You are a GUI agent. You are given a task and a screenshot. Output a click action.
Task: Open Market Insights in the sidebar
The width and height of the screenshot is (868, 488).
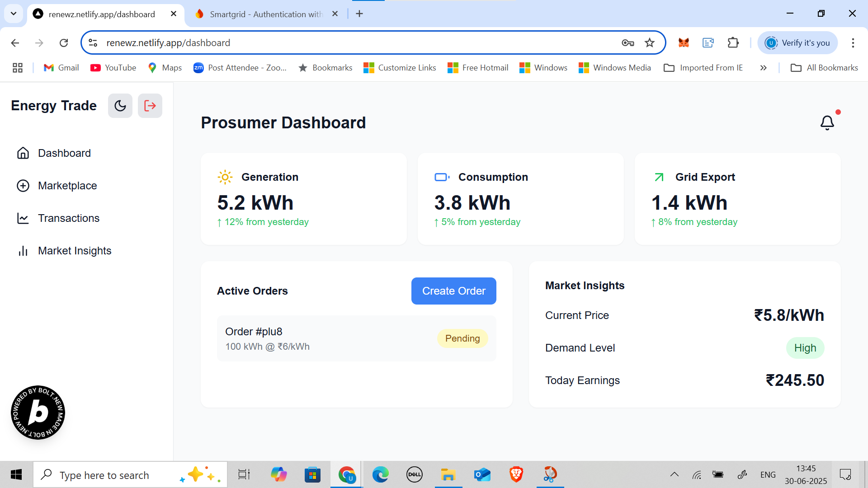[x=74, y=251]
